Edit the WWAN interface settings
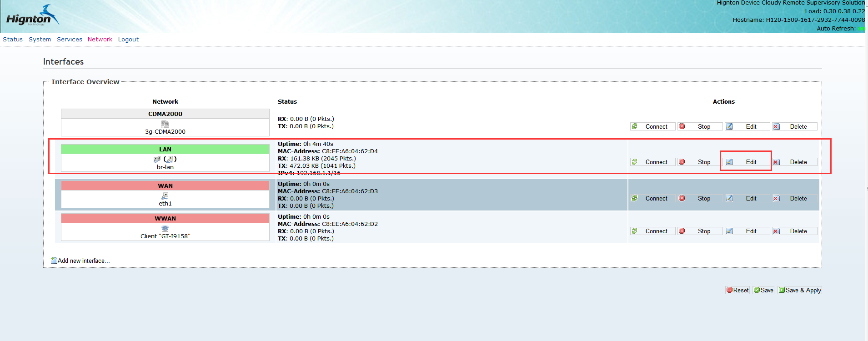Screen dimensions: 868x341 tap(747, 231)
